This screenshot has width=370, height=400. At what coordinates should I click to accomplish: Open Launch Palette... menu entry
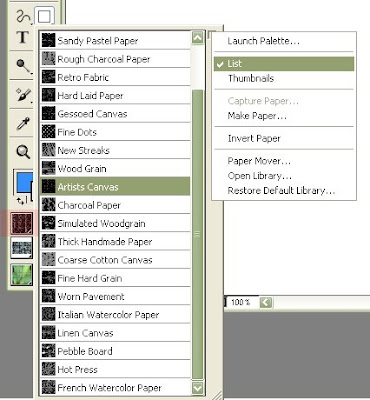pyautogui.click(x=284, y=41)
